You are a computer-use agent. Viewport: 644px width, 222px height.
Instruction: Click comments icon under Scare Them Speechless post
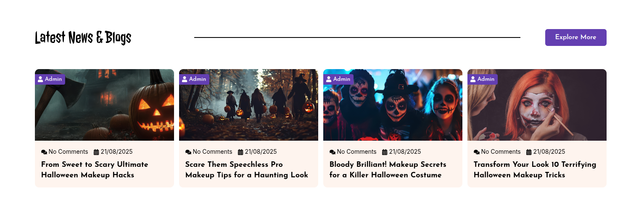(x=188, y=152)
